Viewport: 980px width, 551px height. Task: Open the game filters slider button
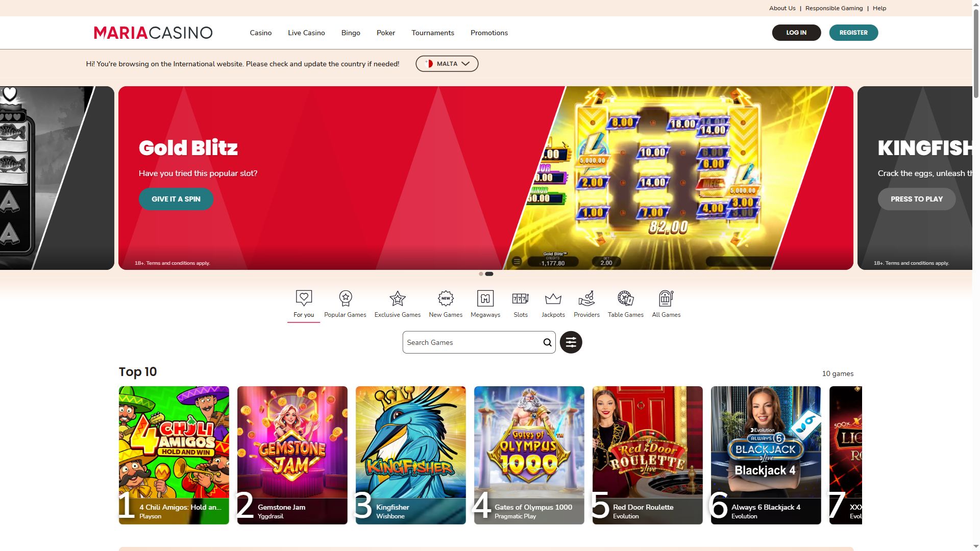[571, 342]
